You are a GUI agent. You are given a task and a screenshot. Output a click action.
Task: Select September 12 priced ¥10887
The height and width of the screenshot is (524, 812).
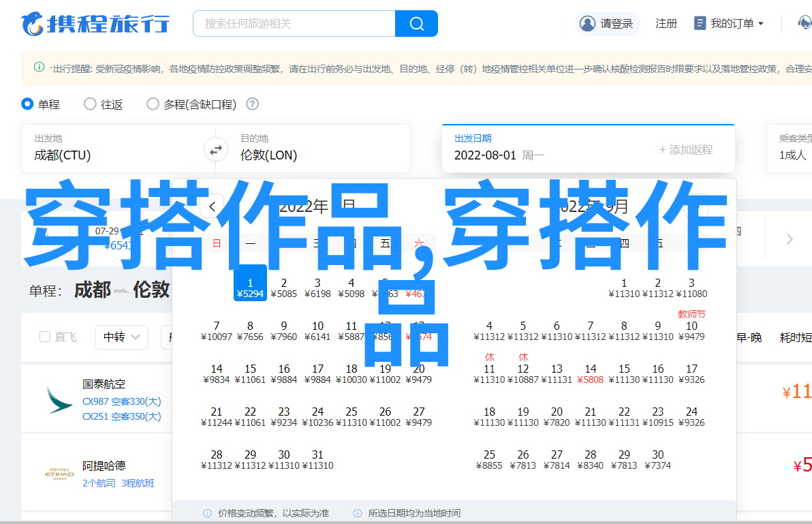(523, 370)
